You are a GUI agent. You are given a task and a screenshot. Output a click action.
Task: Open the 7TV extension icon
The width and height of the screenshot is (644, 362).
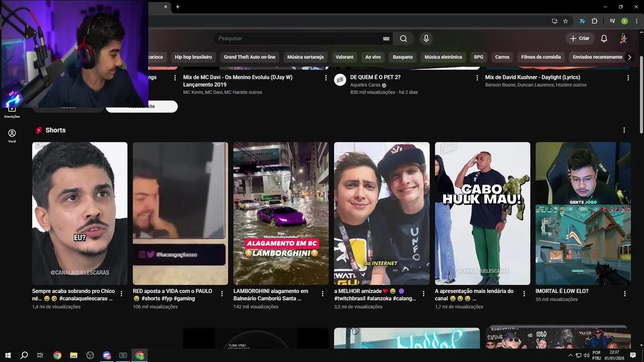(x=582, y=21)
